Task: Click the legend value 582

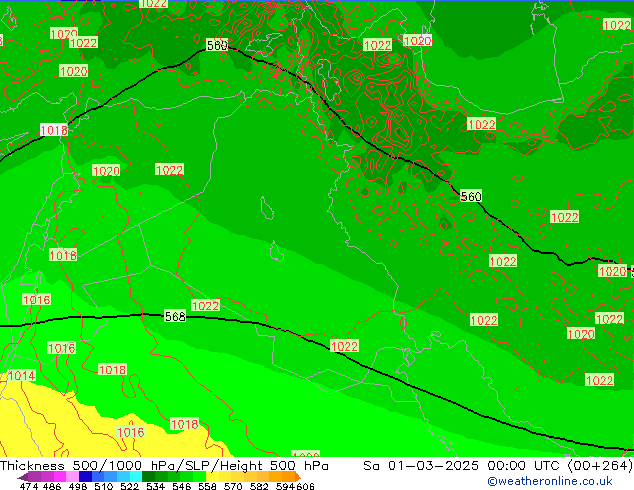Action: click(259, 486)
